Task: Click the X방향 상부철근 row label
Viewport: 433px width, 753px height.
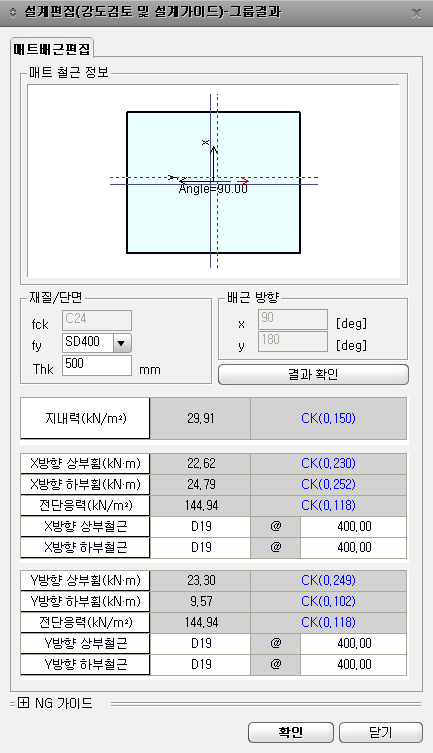Action: pos(85,526)
